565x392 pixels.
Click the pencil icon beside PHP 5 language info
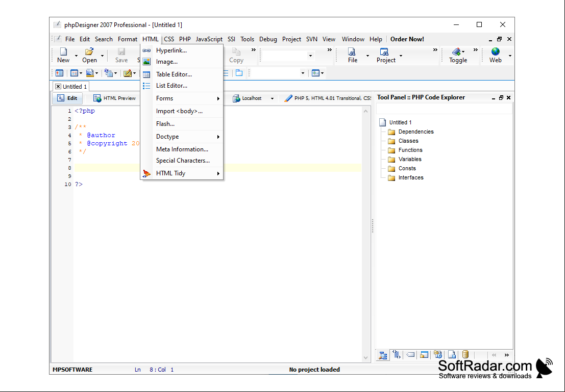tap(288, 98)
